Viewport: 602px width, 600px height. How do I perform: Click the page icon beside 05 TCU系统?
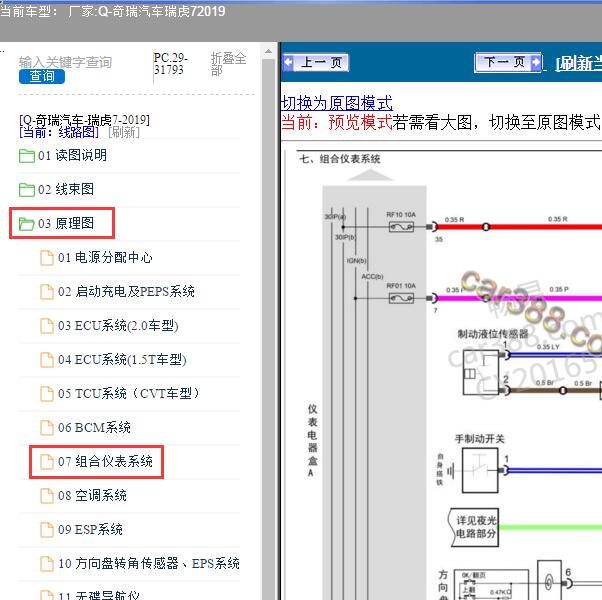(47, 394)
